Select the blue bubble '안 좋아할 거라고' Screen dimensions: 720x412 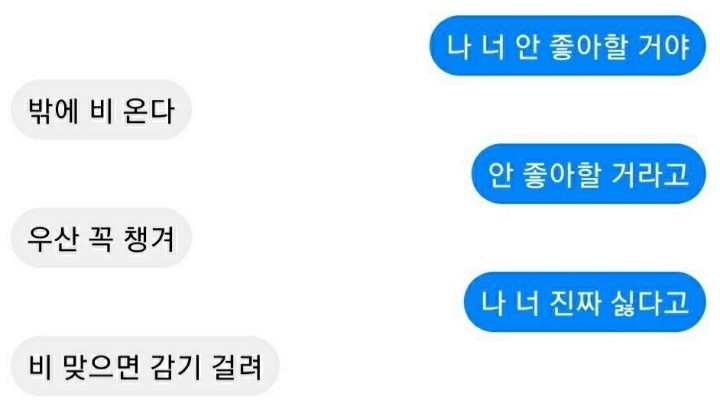(588, 174)
